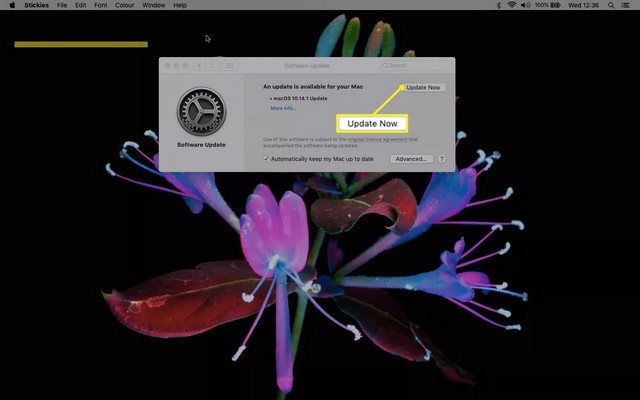The width and height of the screenshot is (640, 400).
Task: Untick Automatically keep my Mac up to date
Action: coord(266,159)
